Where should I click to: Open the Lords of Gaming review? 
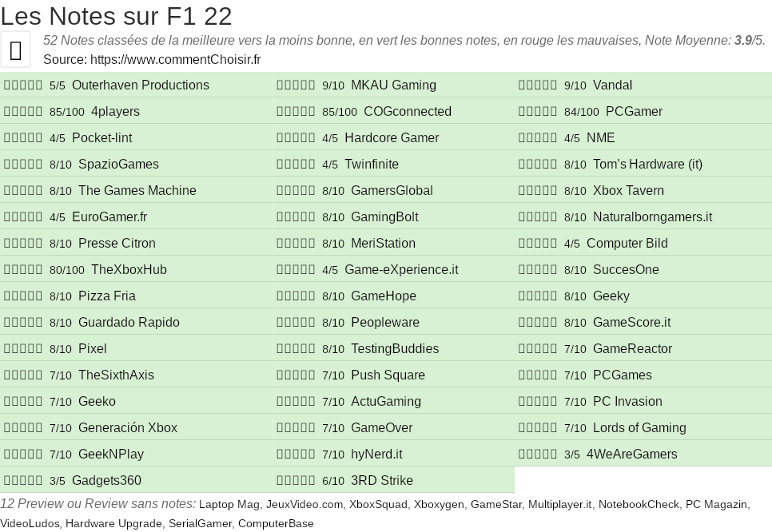tap(639, 428)
